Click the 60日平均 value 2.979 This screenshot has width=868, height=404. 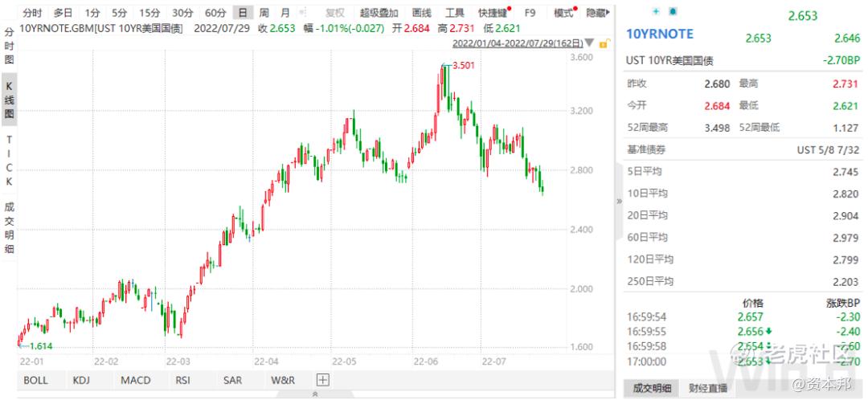845,238
